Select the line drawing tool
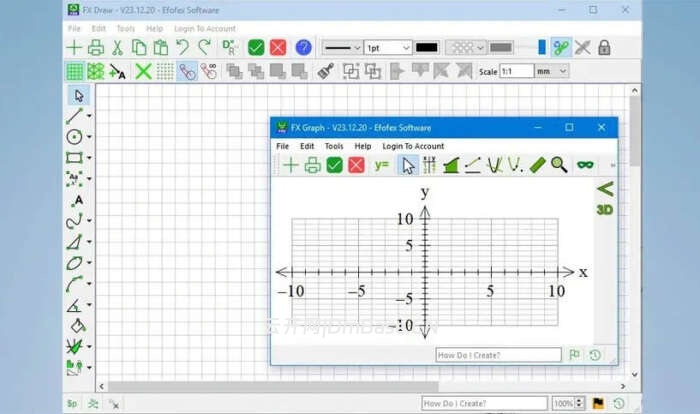The width and height of the screenshot is (700, 414). [x=75, y=116]
